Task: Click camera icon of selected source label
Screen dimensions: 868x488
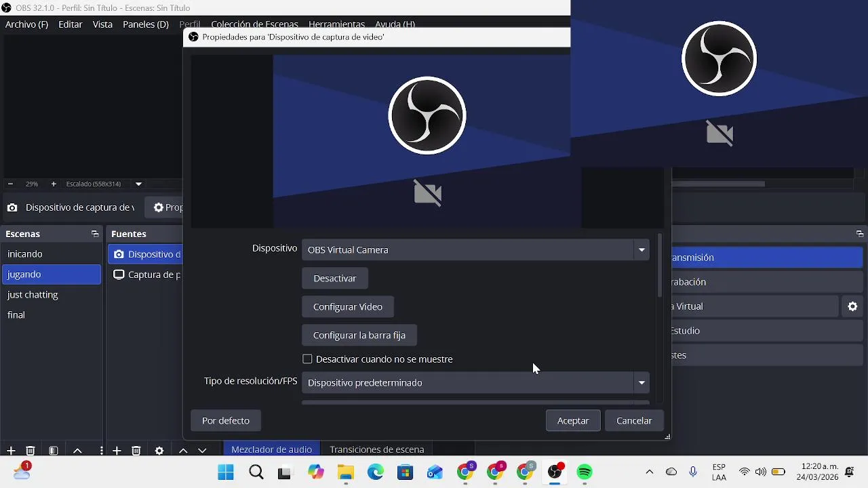Action: tap(12, 207)
